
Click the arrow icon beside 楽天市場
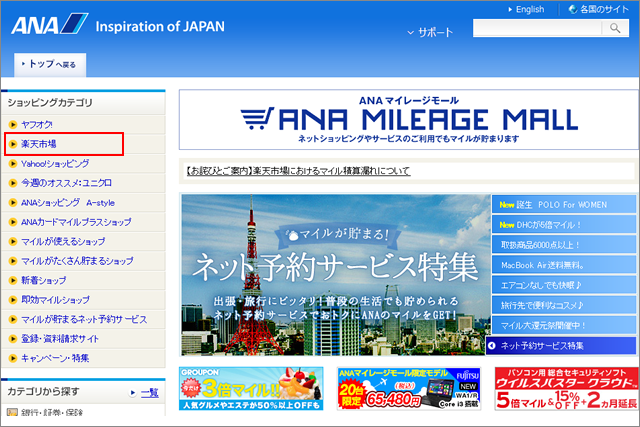click(13, 144)
